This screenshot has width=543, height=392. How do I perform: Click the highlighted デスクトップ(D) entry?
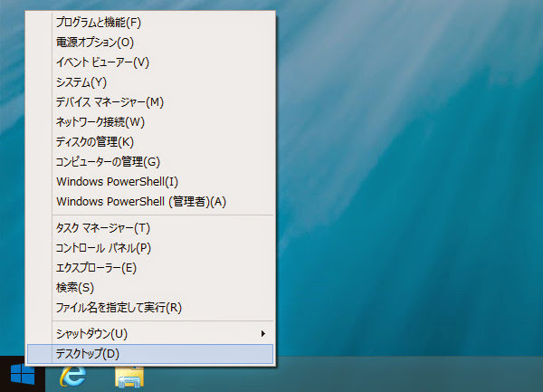150,354
